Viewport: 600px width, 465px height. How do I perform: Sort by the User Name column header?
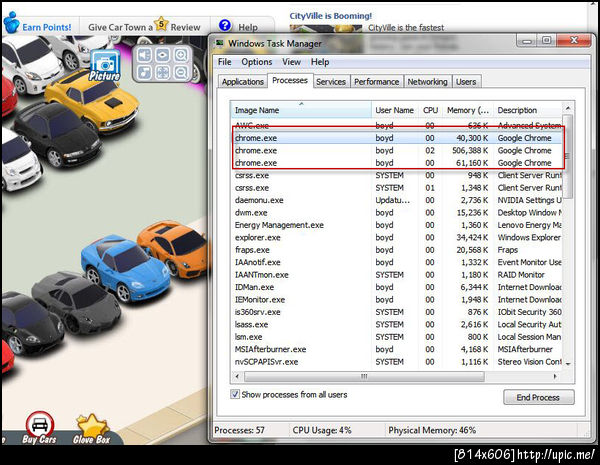coord(395,110)
